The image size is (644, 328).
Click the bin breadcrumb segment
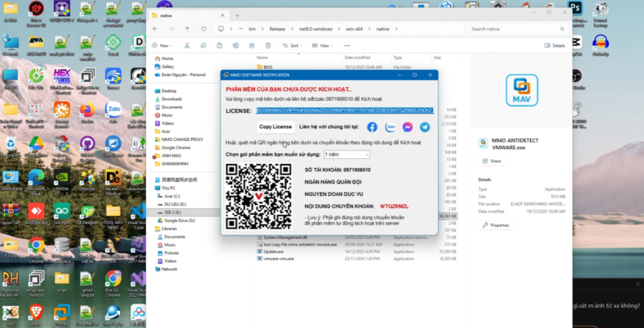click(x=252, y=30)
